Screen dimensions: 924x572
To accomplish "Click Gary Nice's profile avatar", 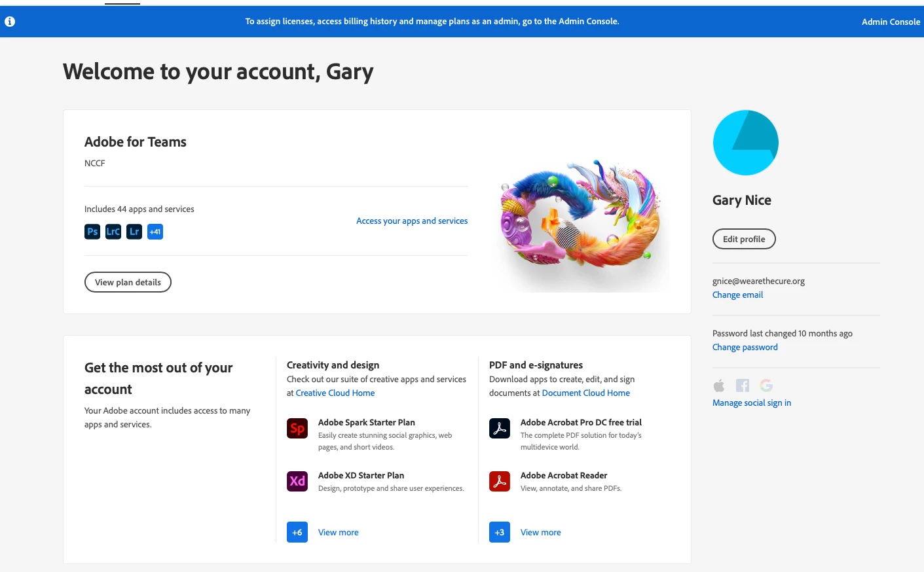I will point(745,143).
